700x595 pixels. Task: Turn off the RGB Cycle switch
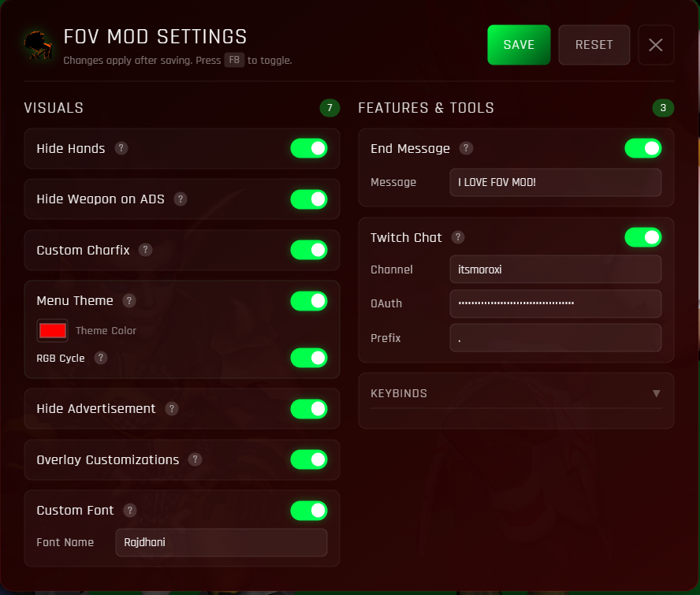[x=309, y=358]
